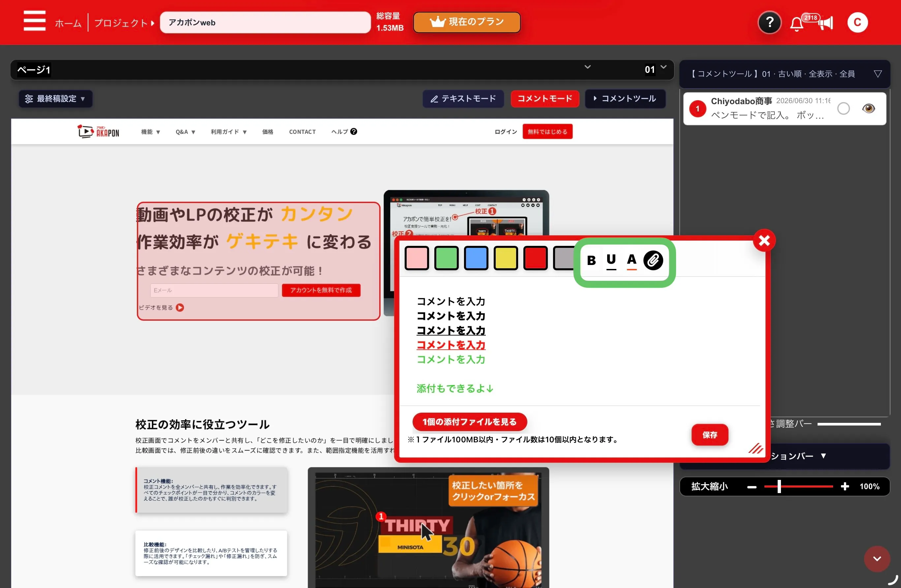Expand the ページ1 page selector chevron
Screen dimensions: 901x588
(587, 67)
